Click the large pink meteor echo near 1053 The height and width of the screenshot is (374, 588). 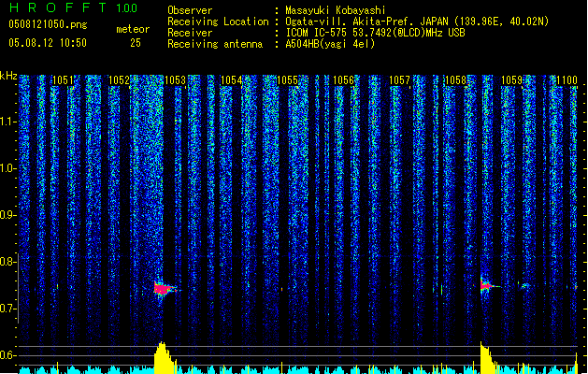(165, 289)
